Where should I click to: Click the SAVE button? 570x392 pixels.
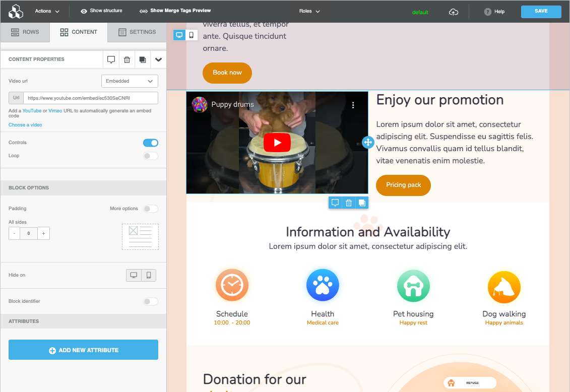tap(541, 12)
